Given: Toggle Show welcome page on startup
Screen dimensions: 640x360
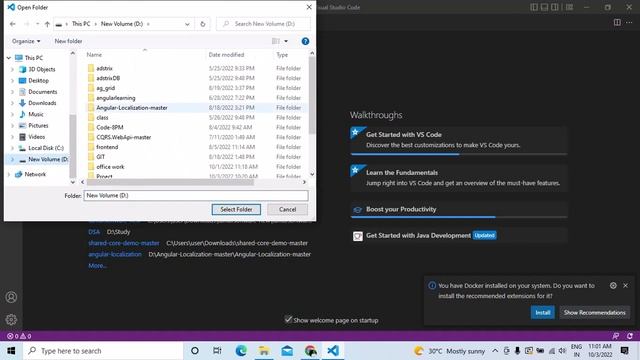Looking at the screenshot, I should click(288, 319).
